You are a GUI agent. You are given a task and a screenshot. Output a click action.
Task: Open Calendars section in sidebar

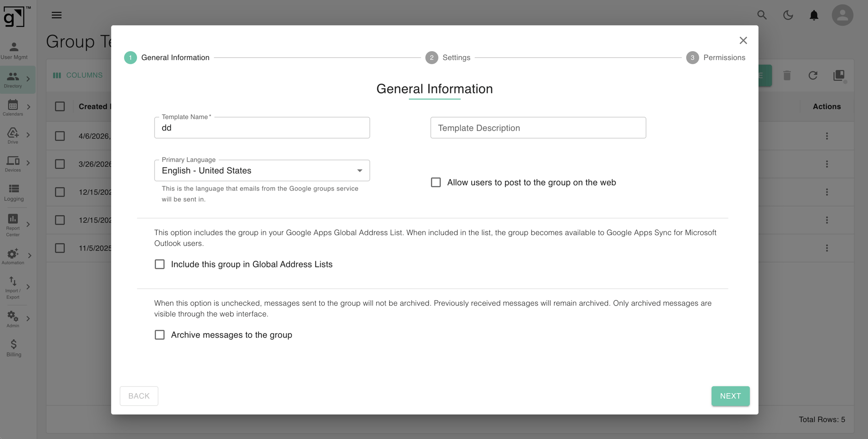pyautogui.click(x=13, y=108)
